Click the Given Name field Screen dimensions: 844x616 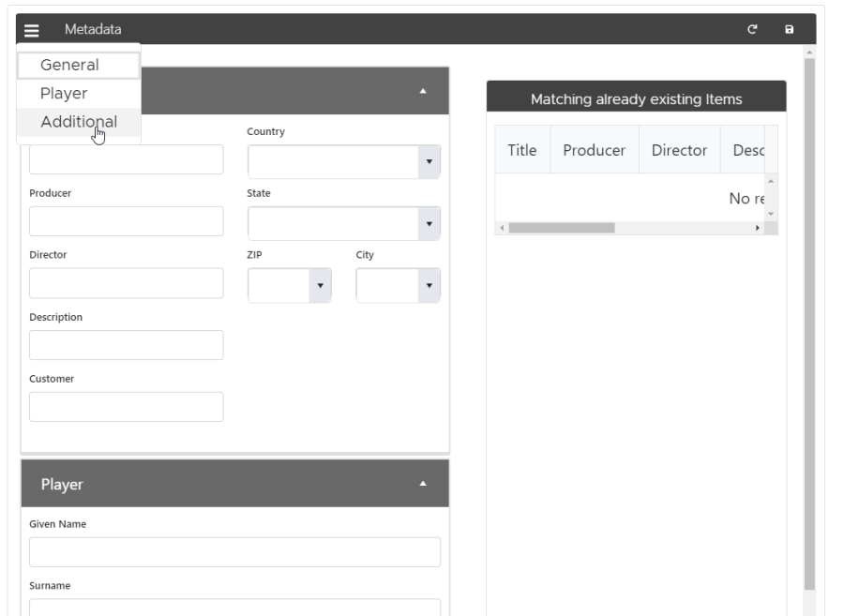coord(234,552)
